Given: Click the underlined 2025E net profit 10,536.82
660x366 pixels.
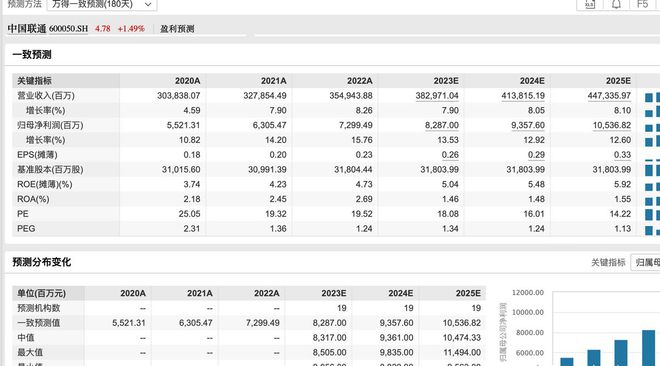Looking at the screenshot, I should (x=612, y=125).
